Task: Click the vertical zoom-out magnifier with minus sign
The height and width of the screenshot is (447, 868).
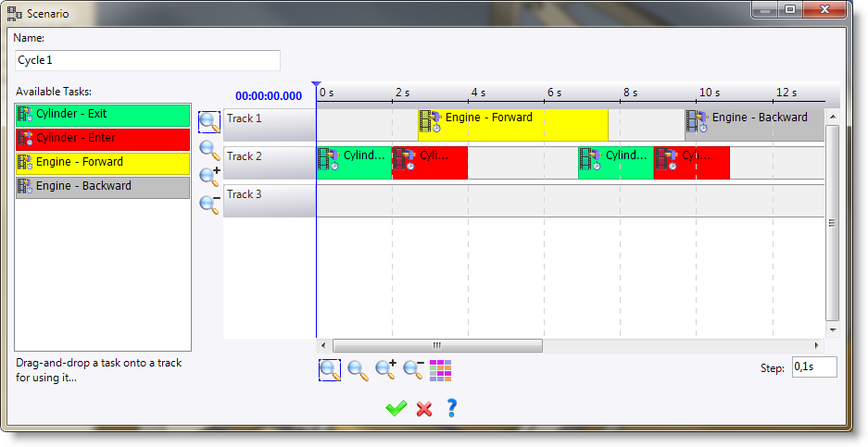Action: point(209,204)
